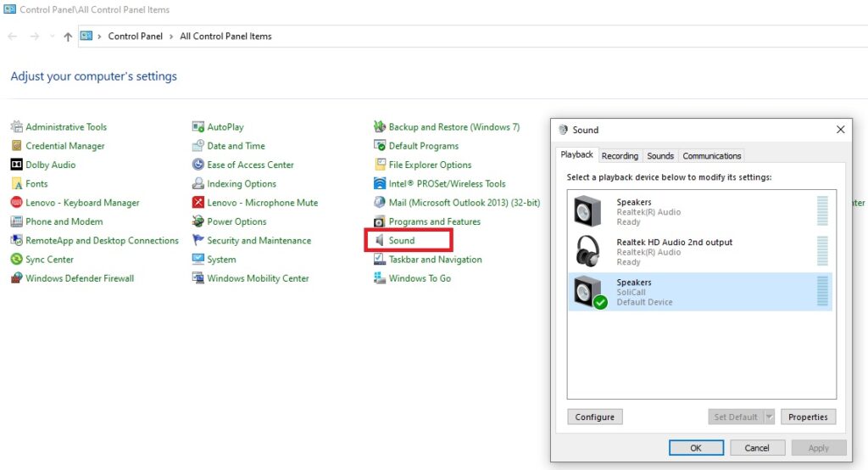Switch to the Recording tab

tap(620, 156)
